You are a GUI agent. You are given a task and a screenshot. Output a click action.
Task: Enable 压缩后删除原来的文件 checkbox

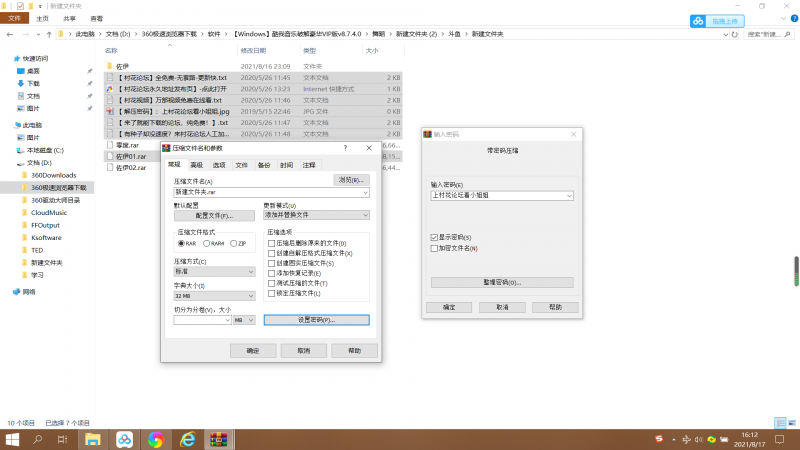pos(272,243)
